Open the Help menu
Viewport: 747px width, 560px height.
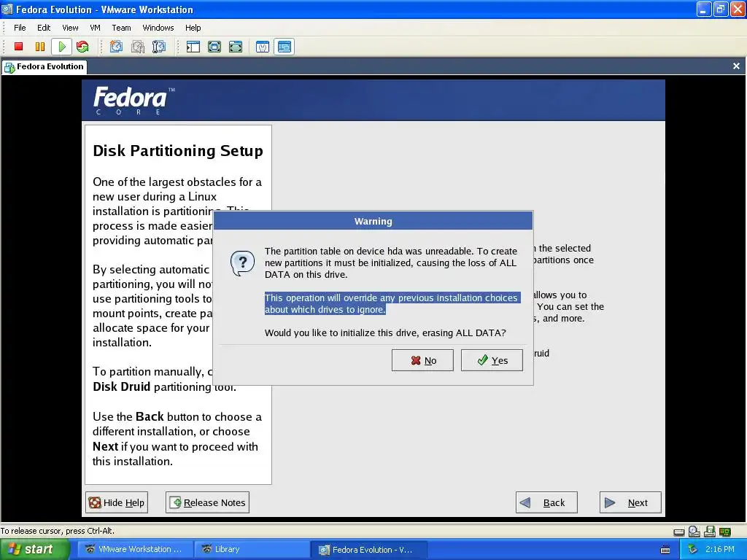pos(193,28)
